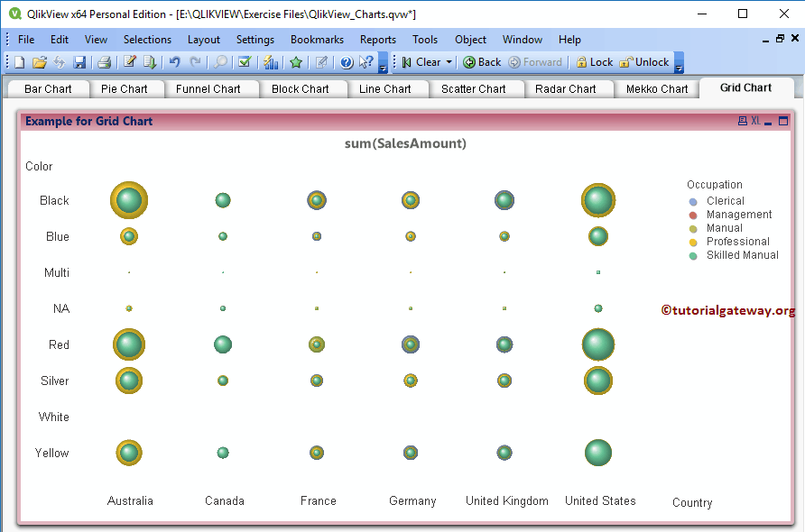This screenshot has width=805, height=532.
Task: Open Help via the question mark icon
Action: [x=346, y=63]
